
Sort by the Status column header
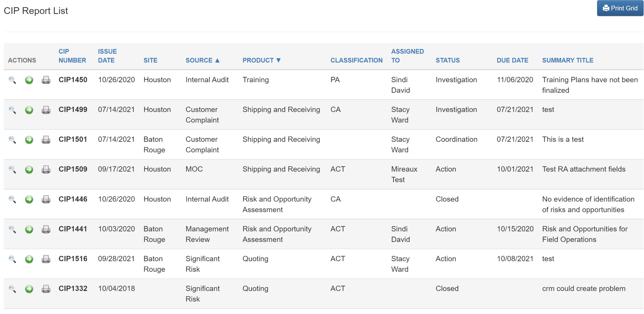448,60
